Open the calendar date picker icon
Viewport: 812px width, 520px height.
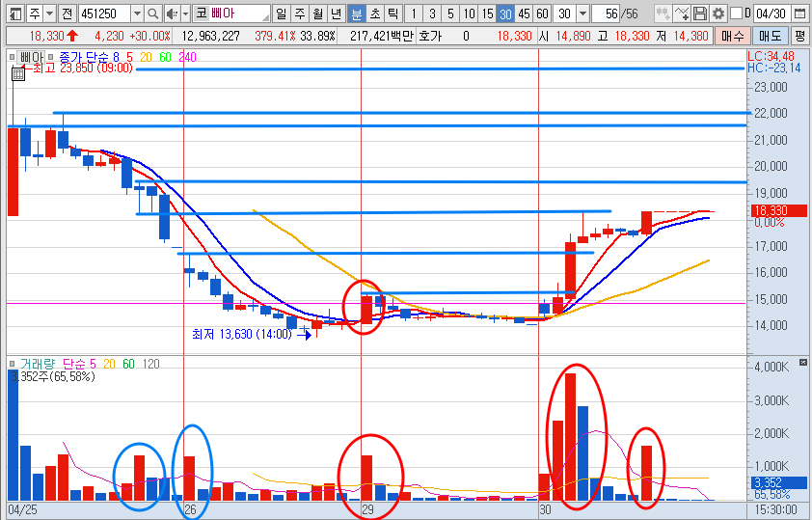pos(799,14)
